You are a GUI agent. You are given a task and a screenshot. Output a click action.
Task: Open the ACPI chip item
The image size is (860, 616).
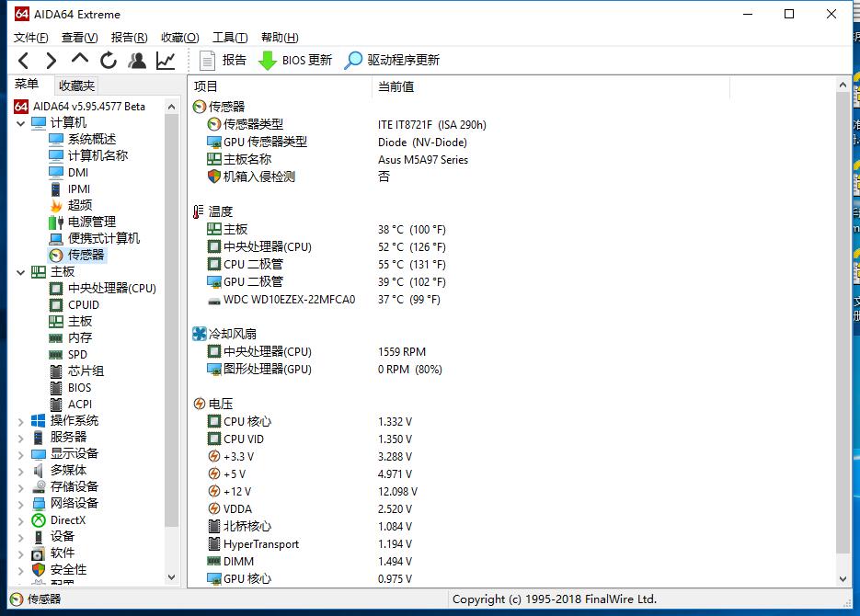click(71, 404)
